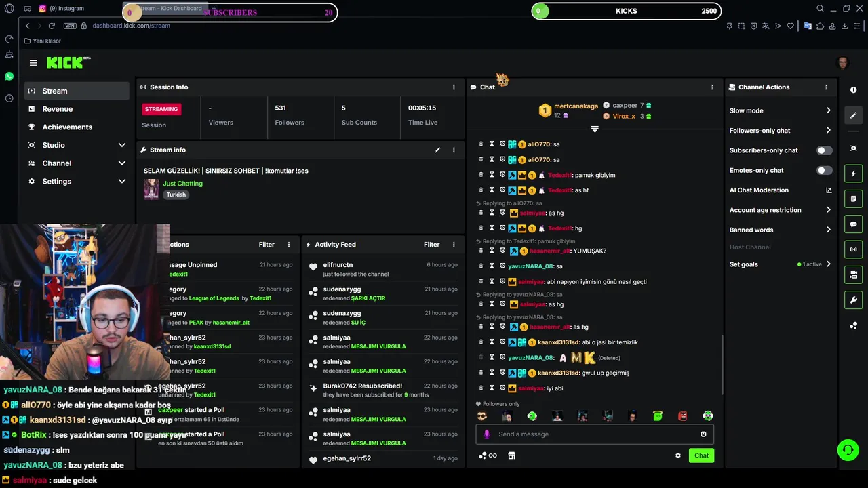
Task: Click the green headset support button
Action: click(x=847, y=449)
